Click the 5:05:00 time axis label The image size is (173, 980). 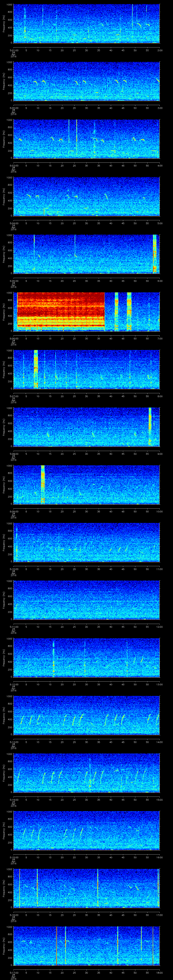[x=14, y=281]
